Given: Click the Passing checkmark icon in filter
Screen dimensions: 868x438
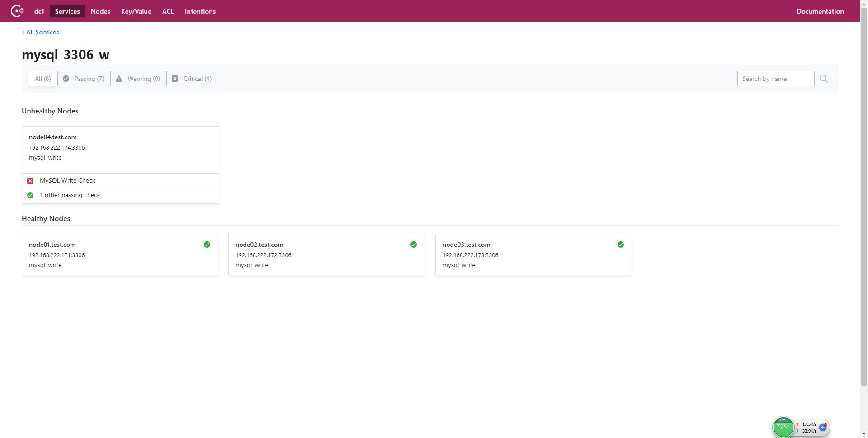Looking at the screenshot, I should [x=66, y=79].
